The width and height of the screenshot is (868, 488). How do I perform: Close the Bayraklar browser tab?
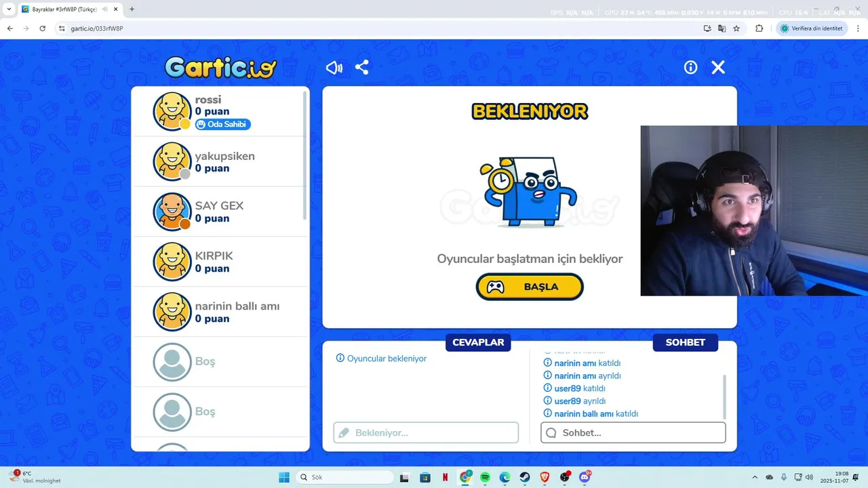[x=115, y=9]
